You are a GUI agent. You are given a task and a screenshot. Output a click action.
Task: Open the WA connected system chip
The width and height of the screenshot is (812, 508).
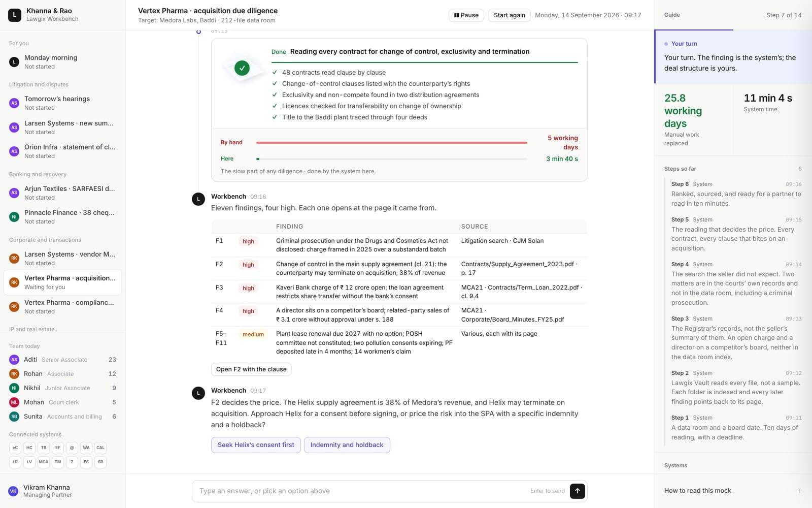tap(86, 448)
